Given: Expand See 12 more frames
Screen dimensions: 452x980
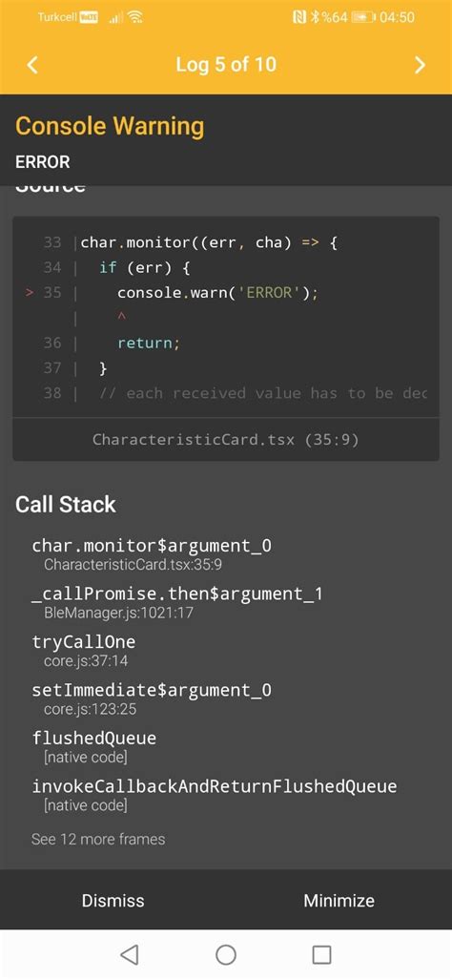Looking at the screenshot, I should click(98, 839).
